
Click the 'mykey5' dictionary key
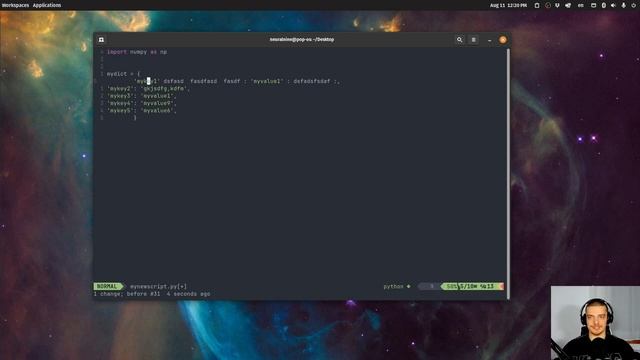click(120, 111)
